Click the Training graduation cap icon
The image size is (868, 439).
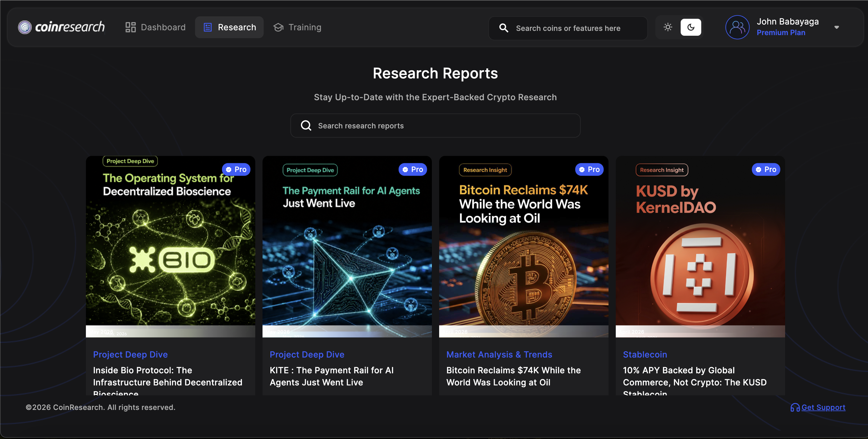click(x=278, y=27)
